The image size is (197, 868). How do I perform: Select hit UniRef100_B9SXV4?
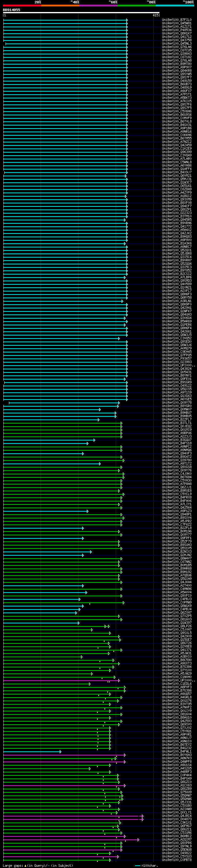176,518
